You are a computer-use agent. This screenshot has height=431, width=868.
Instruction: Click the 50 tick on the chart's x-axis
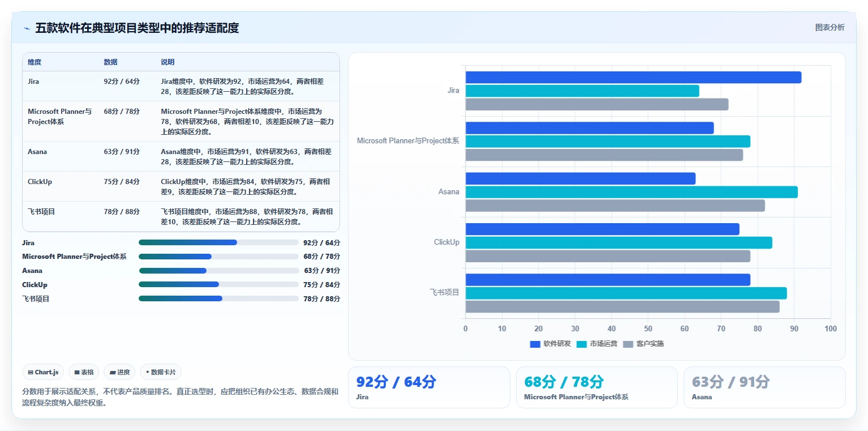click(x=648, y=329)
